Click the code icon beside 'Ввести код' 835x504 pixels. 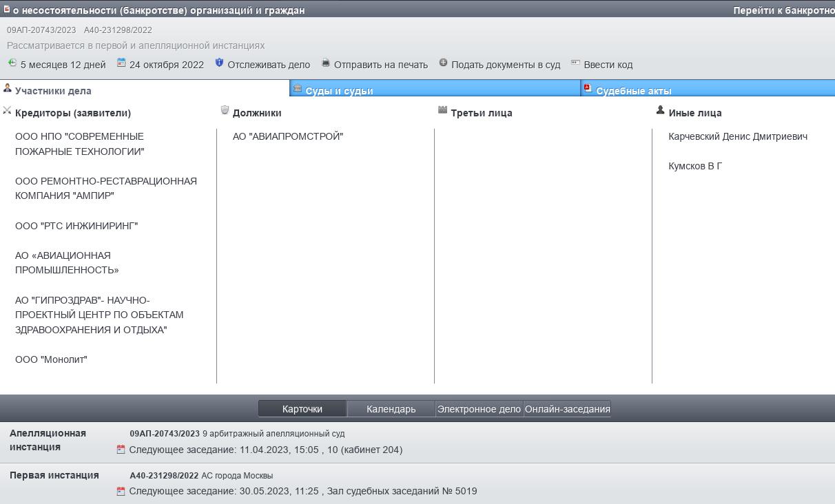coord(575,63)
